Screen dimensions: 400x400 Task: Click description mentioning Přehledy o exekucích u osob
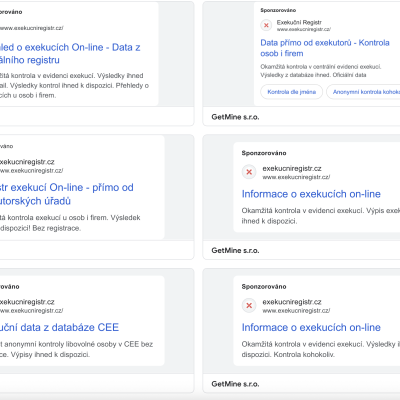coord(74,85)
